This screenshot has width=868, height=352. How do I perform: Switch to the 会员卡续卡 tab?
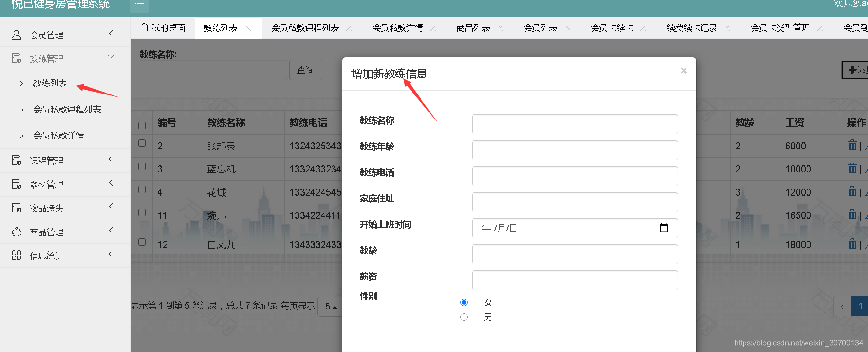click(612, 28)
